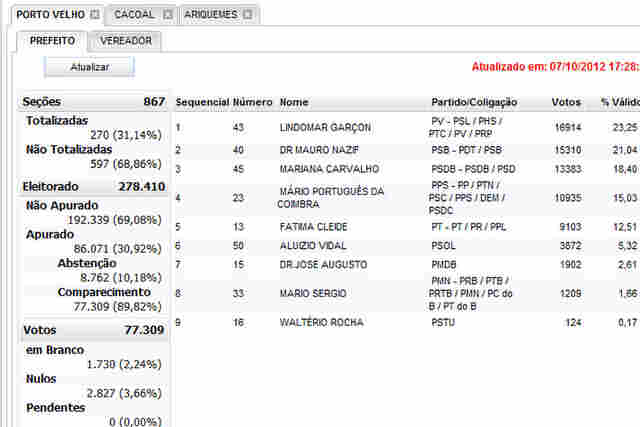
Task: Click the Partido/Coligação column header
Action: pyautogui.click(x=470, y=103)
